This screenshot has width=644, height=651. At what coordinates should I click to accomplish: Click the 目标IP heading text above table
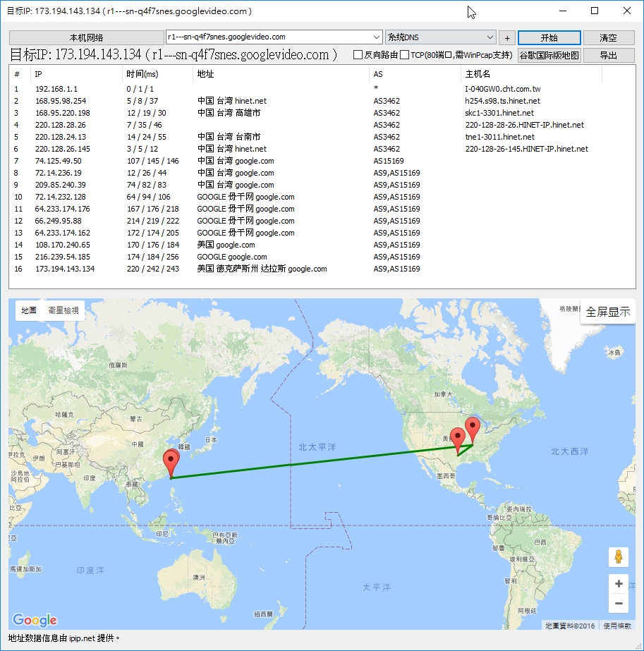pos(173,54)
